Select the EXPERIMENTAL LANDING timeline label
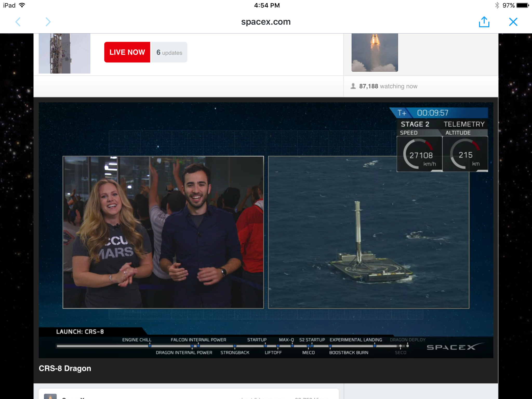 356,340
